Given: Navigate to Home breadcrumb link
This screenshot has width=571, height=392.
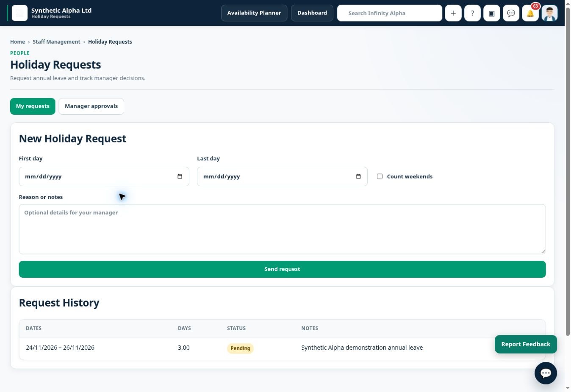Looking at the screenshot, I should pos(17,42).
